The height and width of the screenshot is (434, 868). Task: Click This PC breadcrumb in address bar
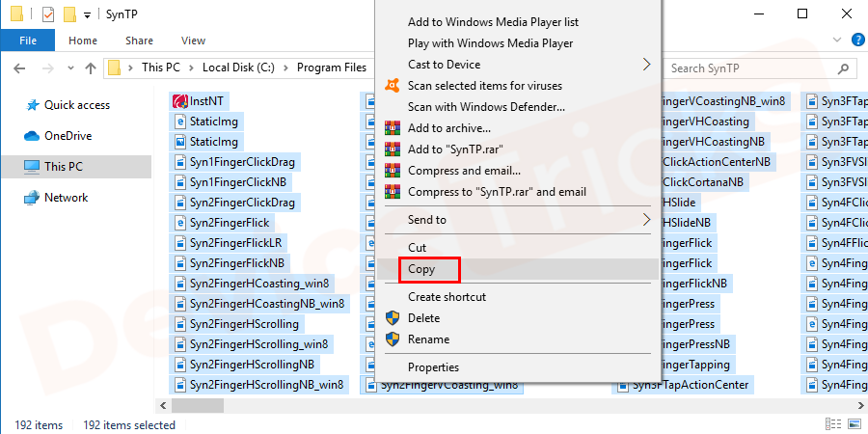pos(160,68)
